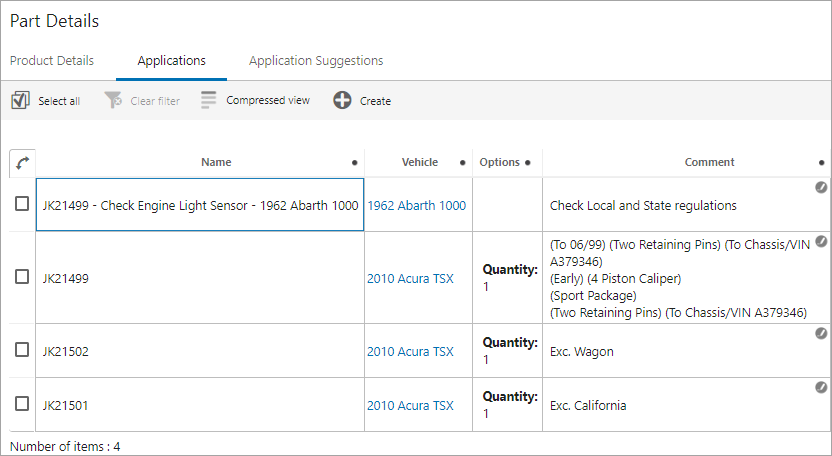Sort by the Name column header
Image resolution: width=832 pixels, height=456 pixels.
(x=216, y=162)
